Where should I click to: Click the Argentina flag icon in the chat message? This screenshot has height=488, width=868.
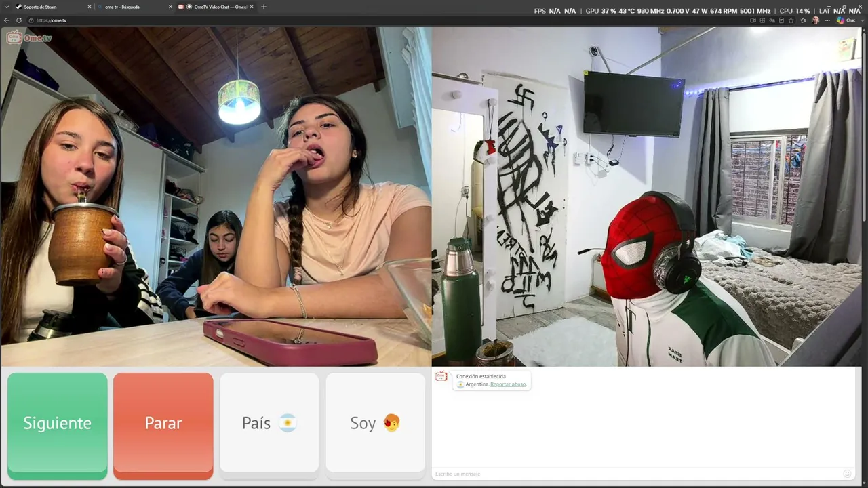[x=460, y=384]
